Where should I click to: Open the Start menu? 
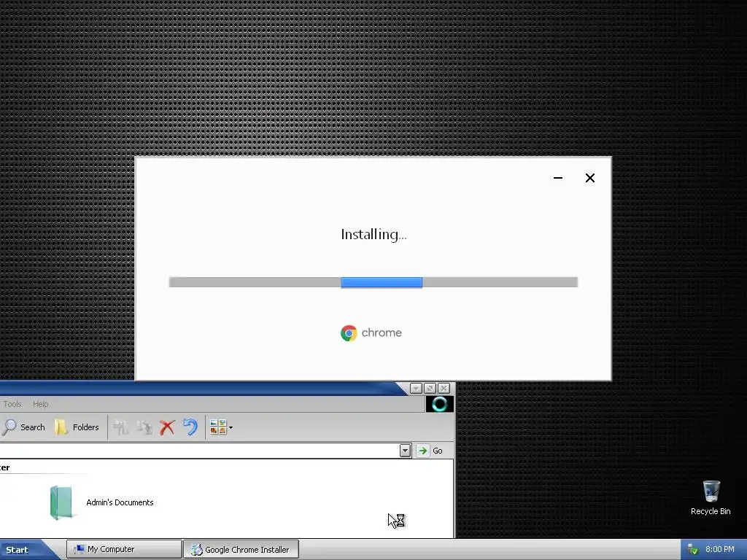24,550
